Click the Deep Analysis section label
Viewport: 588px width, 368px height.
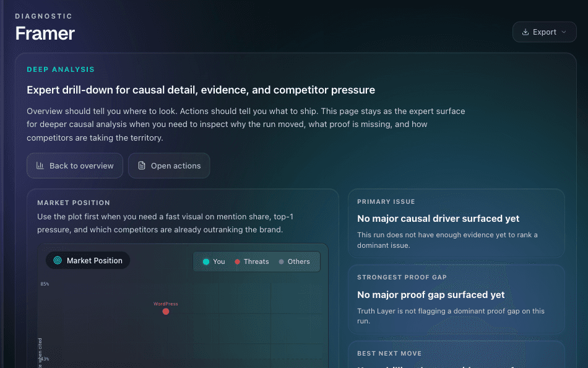(x=61, y=70)
